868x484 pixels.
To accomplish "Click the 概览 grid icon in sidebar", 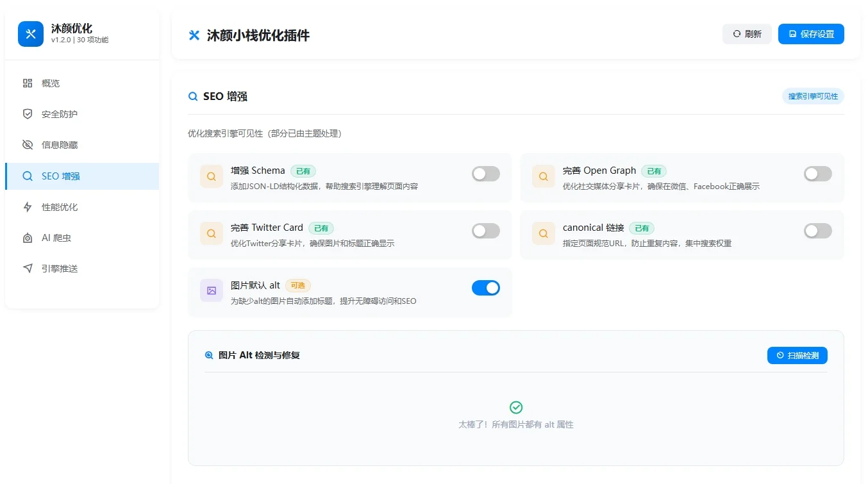I will tap(28, 83).
